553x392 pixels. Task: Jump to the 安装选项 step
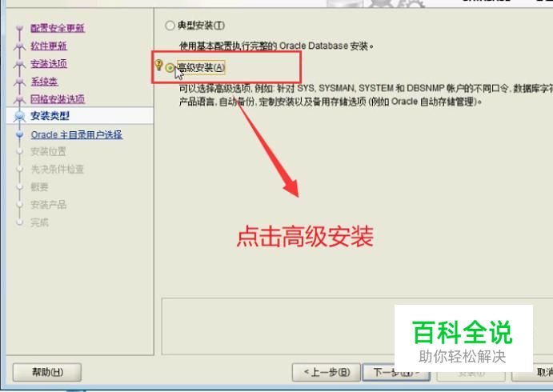(x=49, y=63)
